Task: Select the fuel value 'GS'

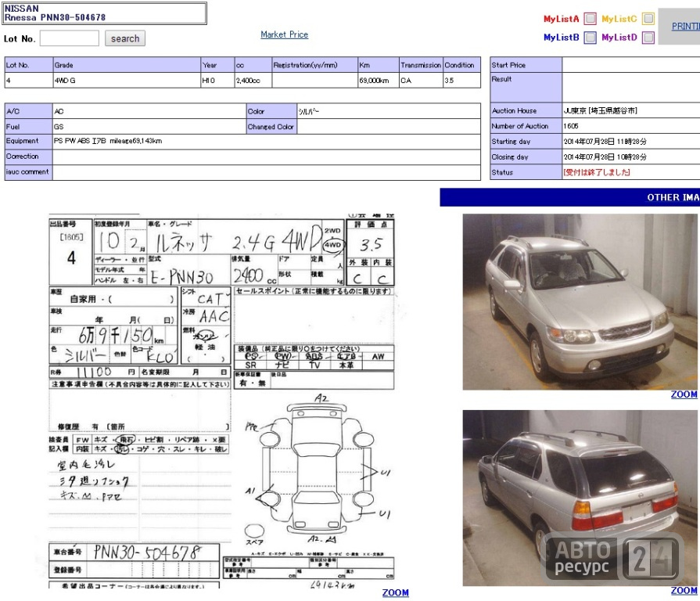Action: tap(59, 127)
